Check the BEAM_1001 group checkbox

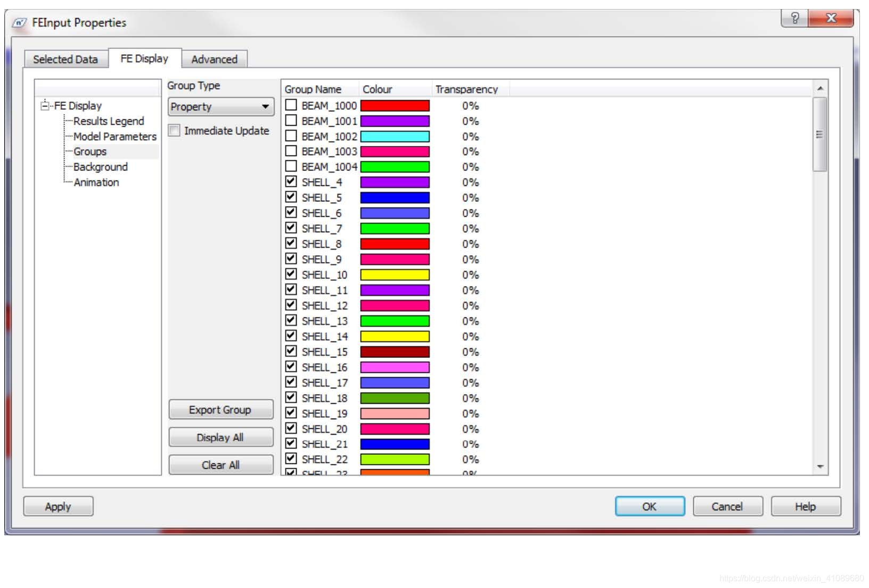[291, 120]
